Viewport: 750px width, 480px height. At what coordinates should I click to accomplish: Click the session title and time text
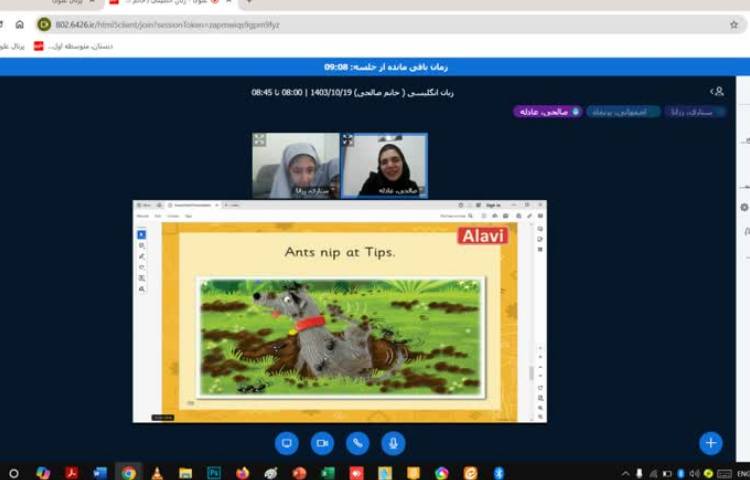tap(353, 92)
